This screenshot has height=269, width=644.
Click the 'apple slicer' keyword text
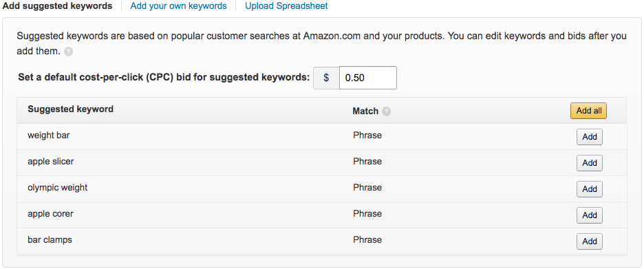[x=50, y=162]
